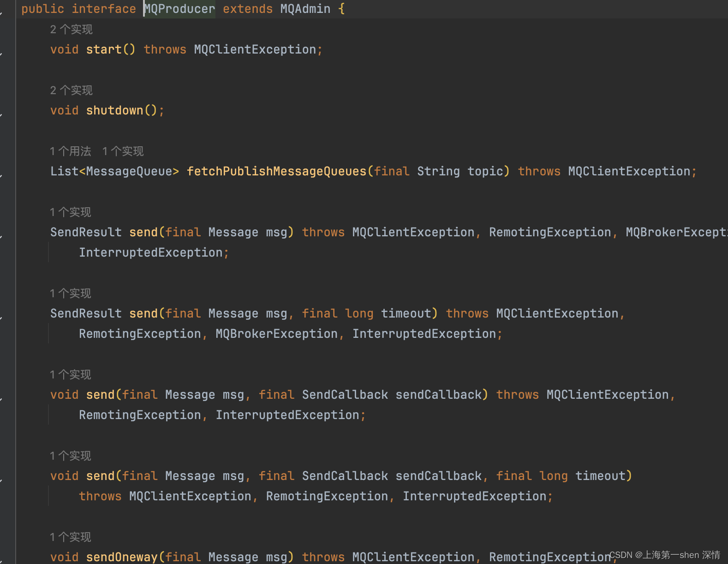Viewport: 728px width, 564px height.
Task: Click the sendOneway method name
Action: tap(122, 557)
